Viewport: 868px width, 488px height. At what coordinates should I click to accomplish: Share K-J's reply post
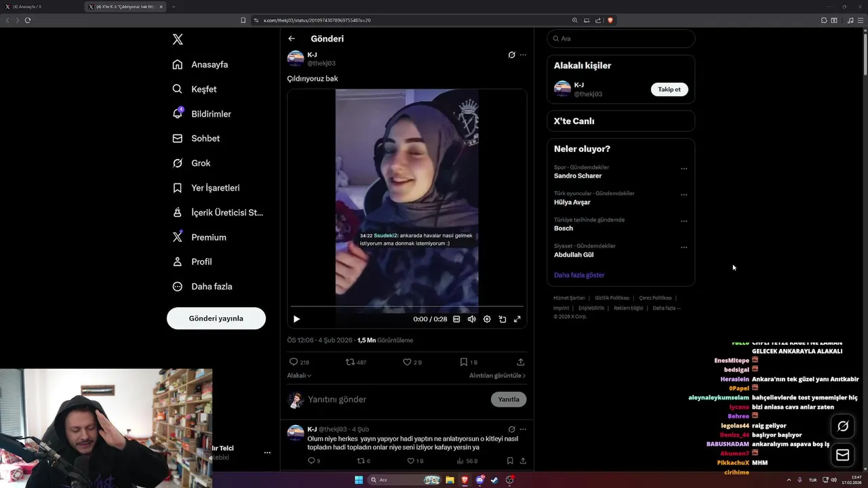coord(523,461)
